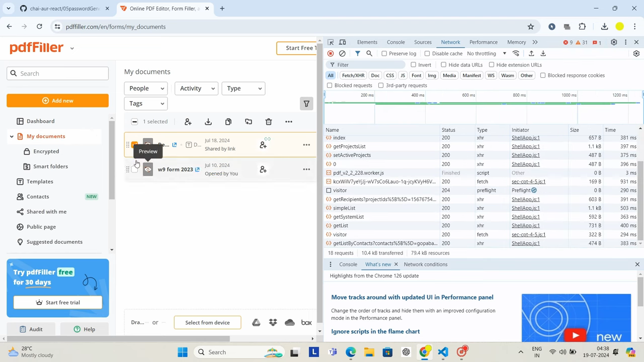
Task: Check Hide data URLs
Action: pyautogui.click(x=444, y=65)
